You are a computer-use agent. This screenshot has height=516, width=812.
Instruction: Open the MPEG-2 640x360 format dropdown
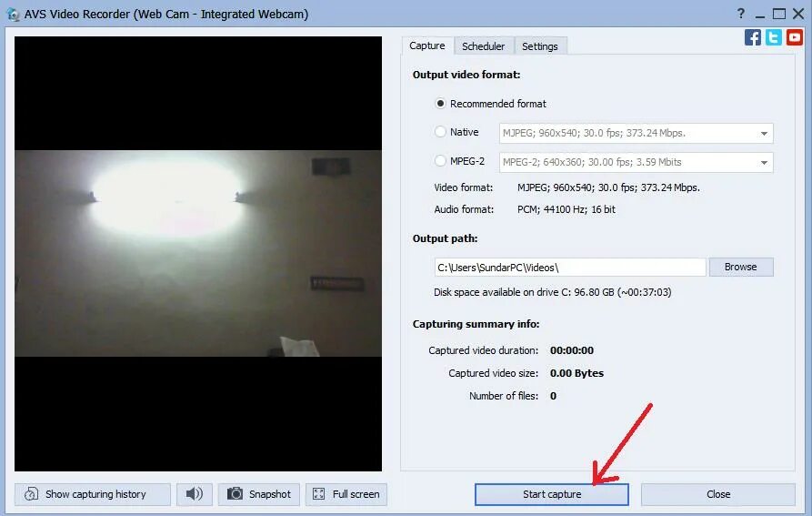636,162
